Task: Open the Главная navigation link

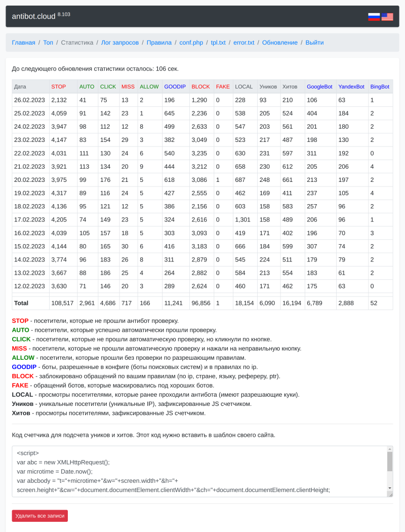Action: pyautogui.click(x=23, y=43)
